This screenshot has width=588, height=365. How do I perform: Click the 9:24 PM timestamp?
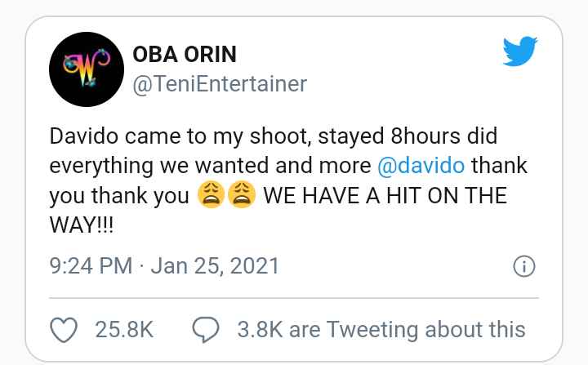[x=92, y=265]
